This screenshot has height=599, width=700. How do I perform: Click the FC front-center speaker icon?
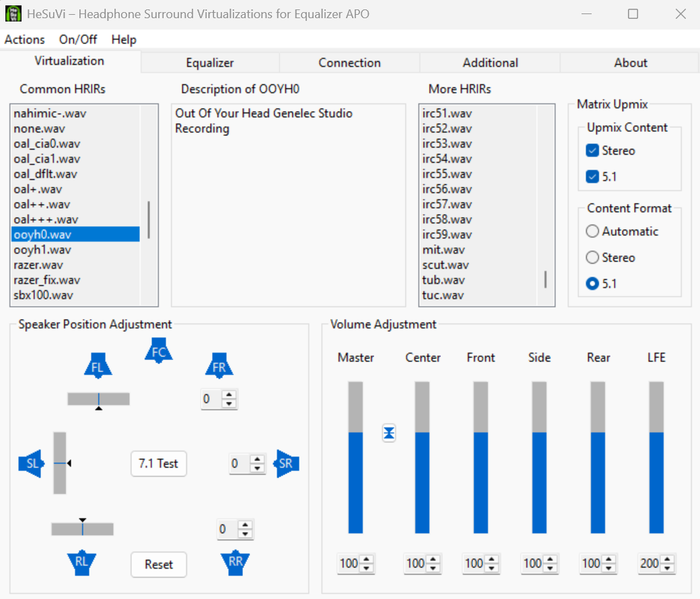coord(159,351)
